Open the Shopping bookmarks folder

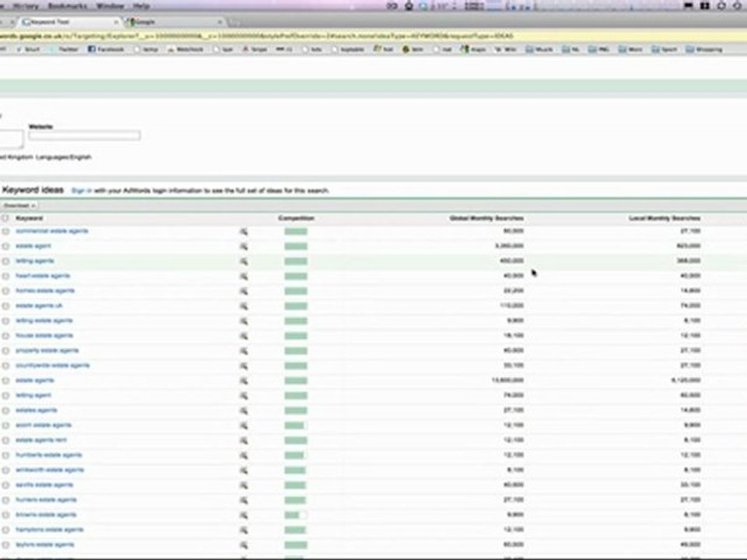tap(704, 49)
